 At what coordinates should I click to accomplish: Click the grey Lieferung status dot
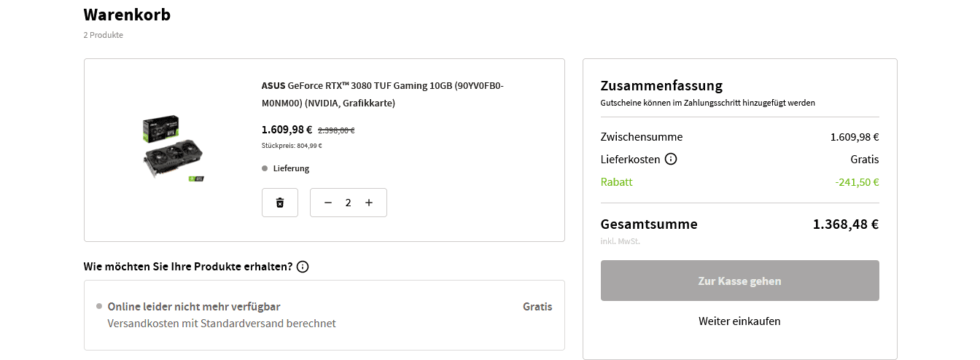(x=265, y=168)
